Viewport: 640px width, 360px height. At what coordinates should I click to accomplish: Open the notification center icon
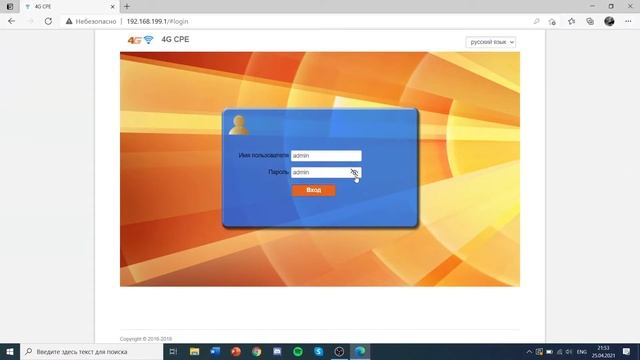[627, 351]
